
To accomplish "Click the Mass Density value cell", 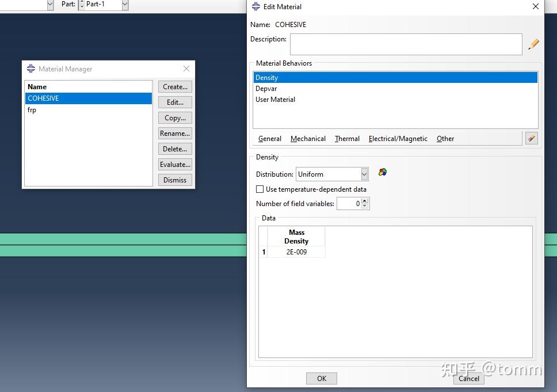I will pos(296,252).
